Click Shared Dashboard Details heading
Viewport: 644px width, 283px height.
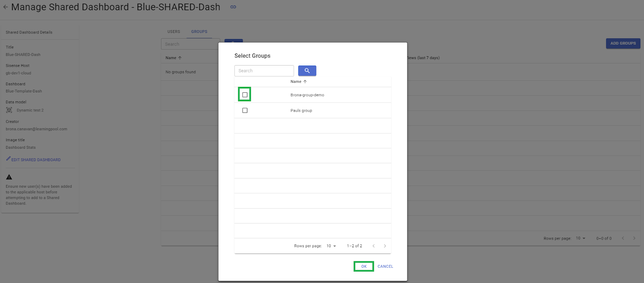tap(29, 32)
